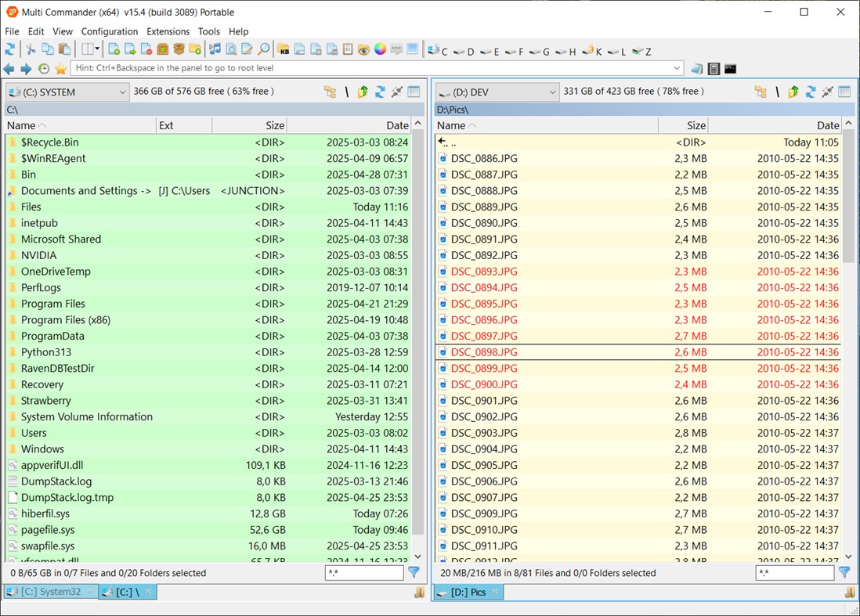This screenshot has height=616, width=860.
Task: Open the folder tree icon in the right panel header
Action: coord(761,91)
